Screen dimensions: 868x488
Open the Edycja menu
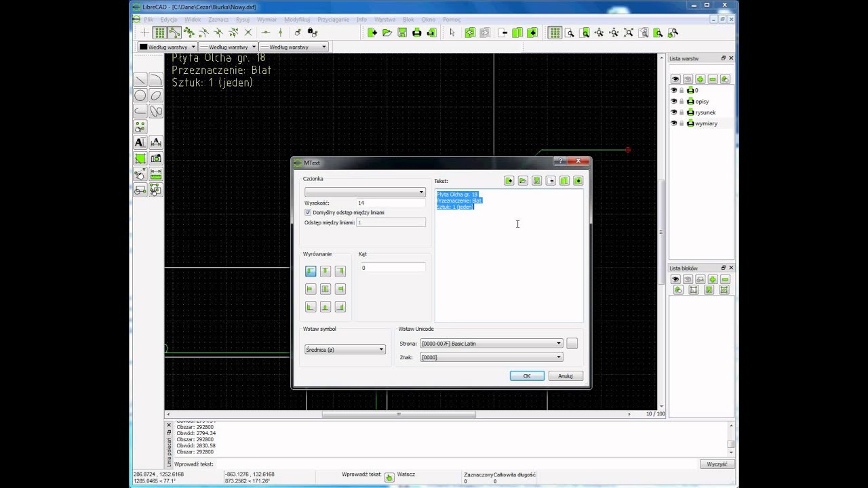click(169, 20)
